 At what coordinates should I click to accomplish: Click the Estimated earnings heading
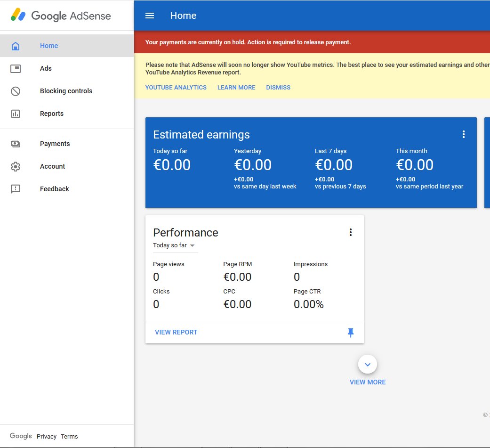(201, 135)
